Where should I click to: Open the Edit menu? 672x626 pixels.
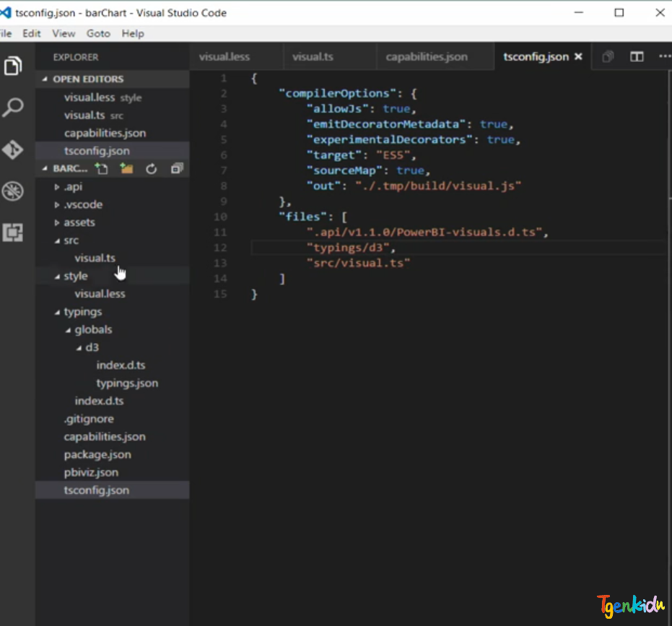point(32,33)
